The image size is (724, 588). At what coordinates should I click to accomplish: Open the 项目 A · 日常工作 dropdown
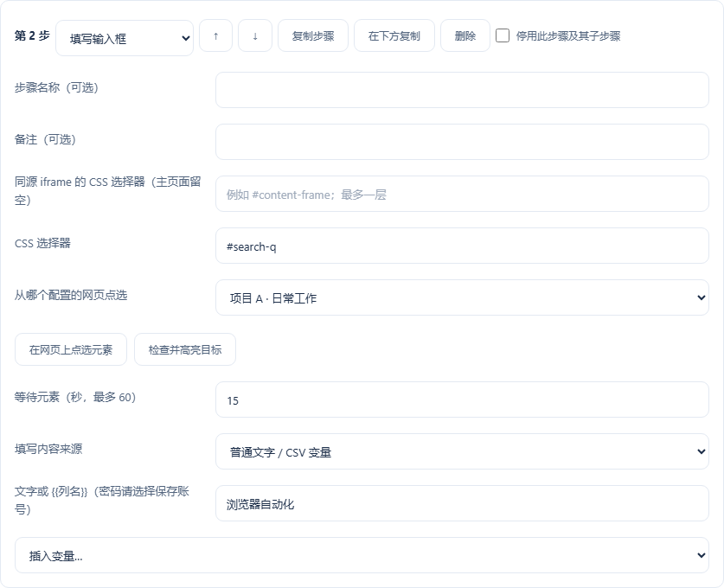(x=462, y=297)
